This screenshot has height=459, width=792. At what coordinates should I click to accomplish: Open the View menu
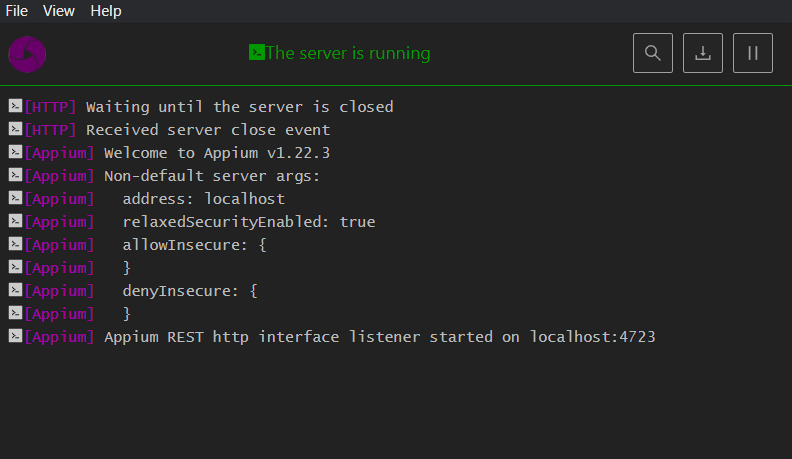59,11
